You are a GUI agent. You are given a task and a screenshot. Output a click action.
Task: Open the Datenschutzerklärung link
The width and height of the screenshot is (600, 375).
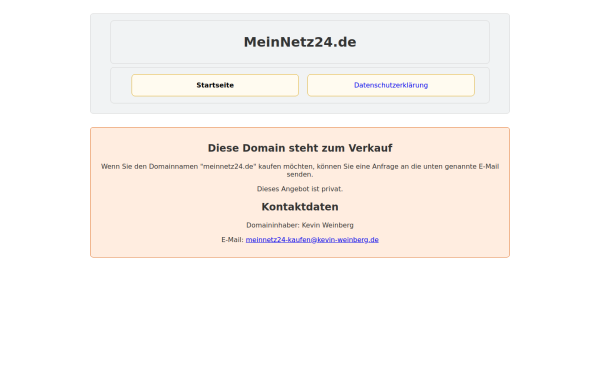click(391, 85)
